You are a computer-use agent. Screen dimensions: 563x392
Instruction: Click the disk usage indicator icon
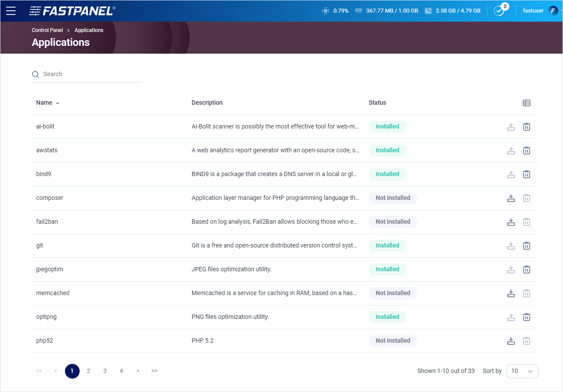point(428,11)
